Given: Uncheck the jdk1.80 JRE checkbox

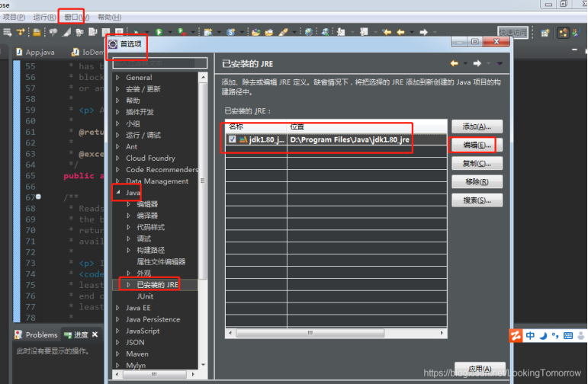Looking at the screenshot, I should pyautogui.click(x=232, y=139).
